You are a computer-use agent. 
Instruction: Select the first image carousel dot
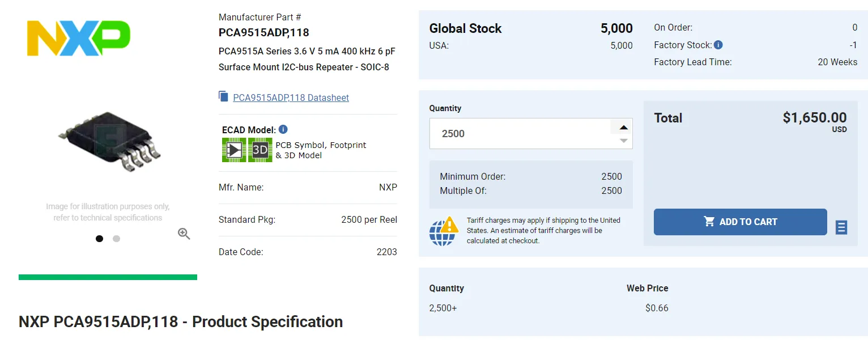[99, 239]
